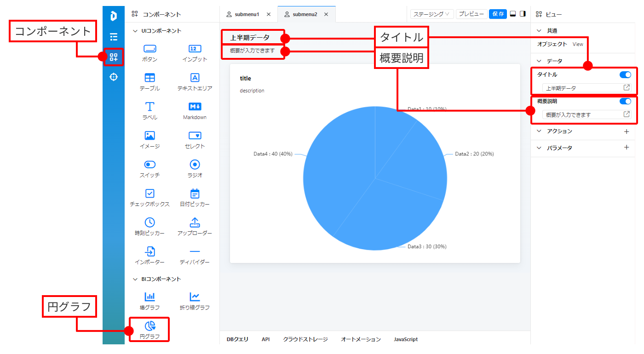Collapse the BIコンポーネント section
Screen dimensions: 644x354
tap(135, 279)
